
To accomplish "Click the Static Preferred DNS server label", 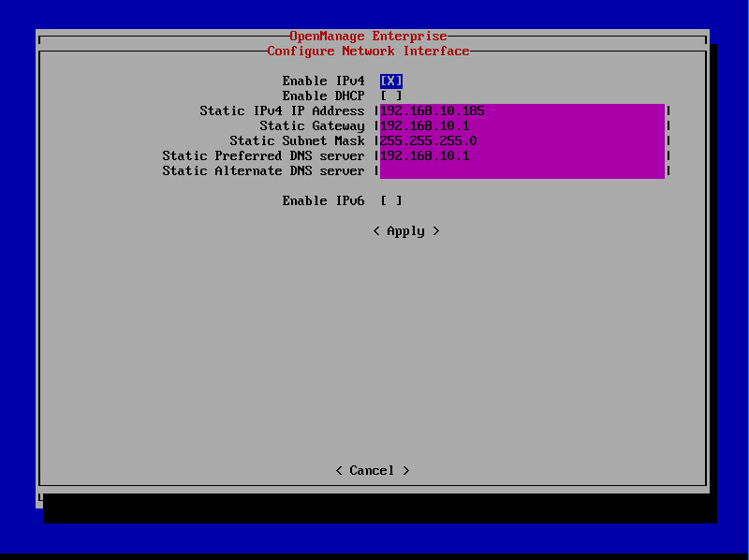I will point(263,155).
